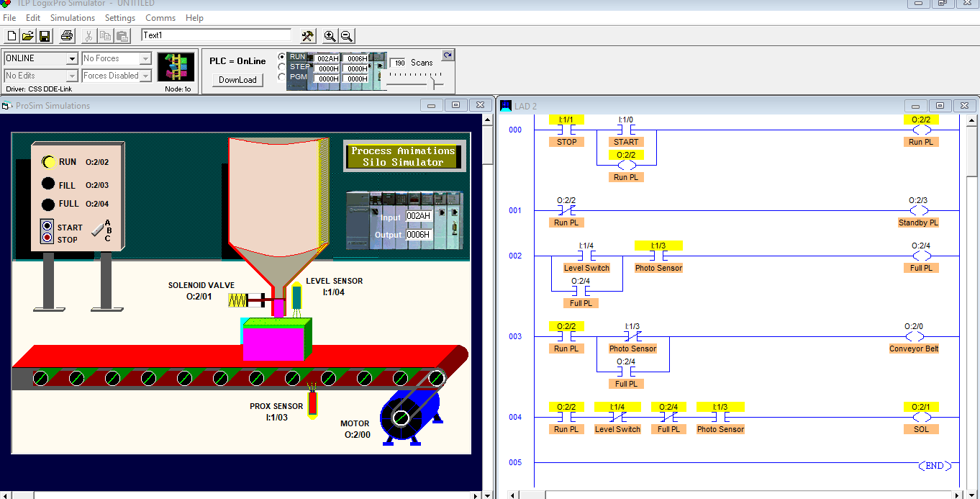Click the RUN pilot lamp indicator

tap(49, 162)
